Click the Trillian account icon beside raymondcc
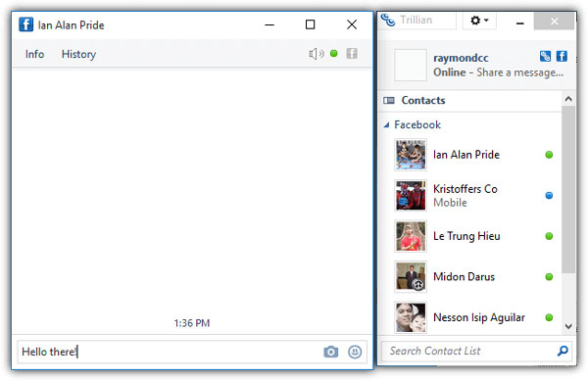The image size is (588, 380). click(x=545, y=56)
